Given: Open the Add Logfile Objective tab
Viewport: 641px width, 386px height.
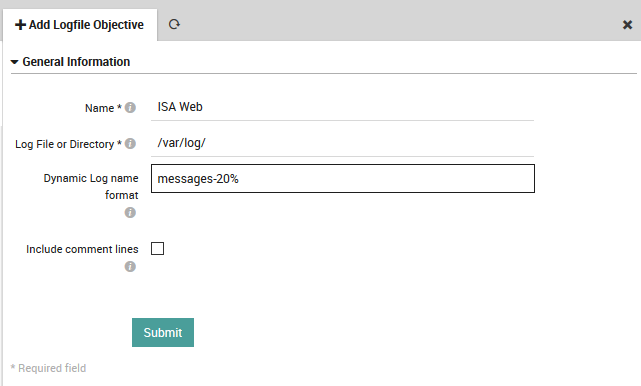Looking at the screenshot, I should click(x=80, y=25).
